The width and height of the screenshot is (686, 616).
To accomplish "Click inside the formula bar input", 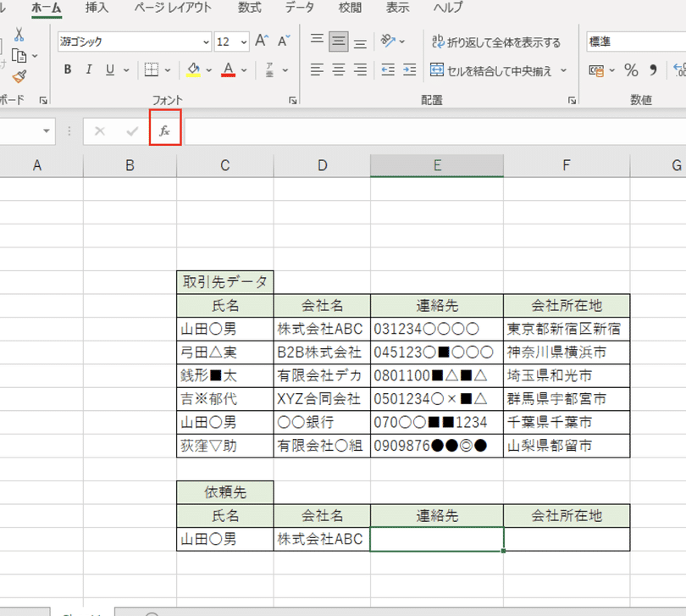I will pyautogui.click(x=423, y=131).
